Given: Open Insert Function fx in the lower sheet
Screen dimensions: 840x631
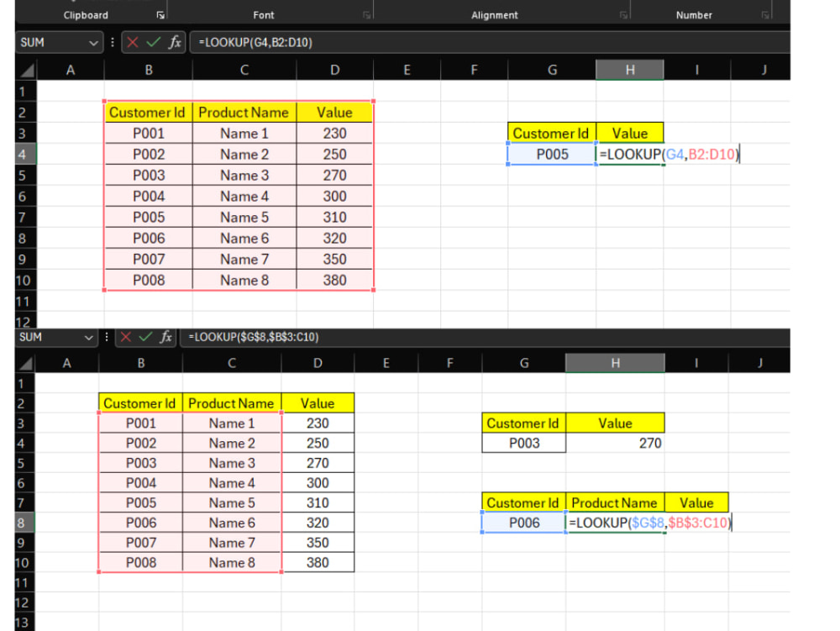Looking at the screenshot, I should point(166,337).
